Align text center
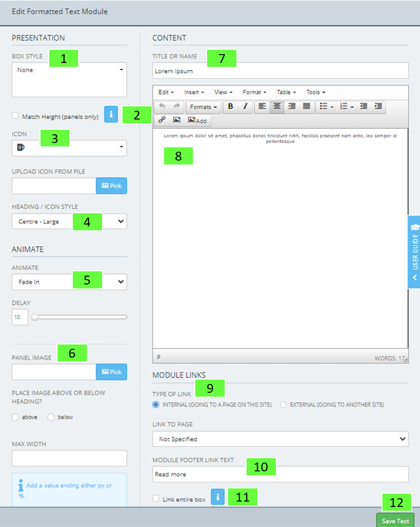Image resolution: width=420 pixels, height=527 pixels. click(x=277, y=107)
